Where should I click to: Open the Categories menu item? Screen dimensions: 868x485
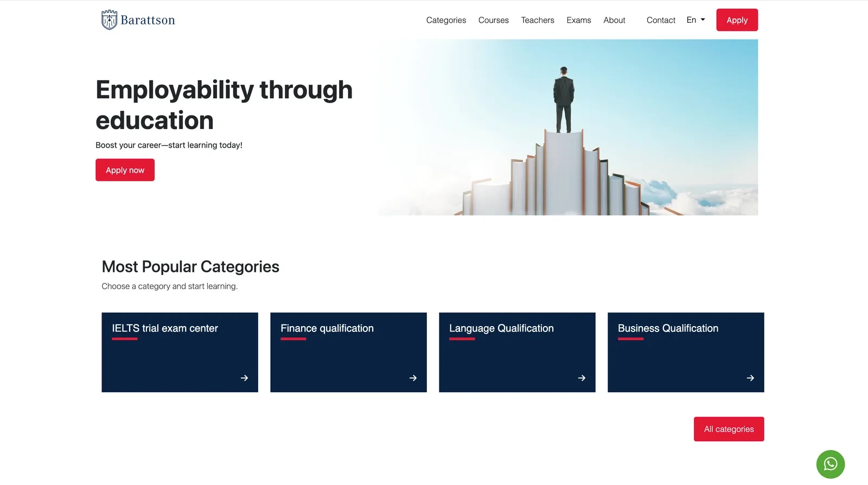[x=446, y=20]
